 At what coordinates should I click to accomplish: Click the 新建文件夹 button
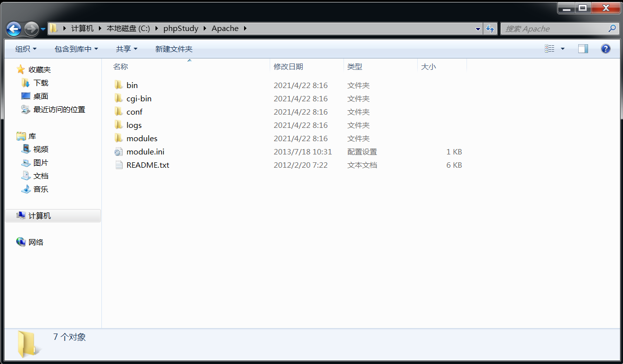[x=174, y=49]
